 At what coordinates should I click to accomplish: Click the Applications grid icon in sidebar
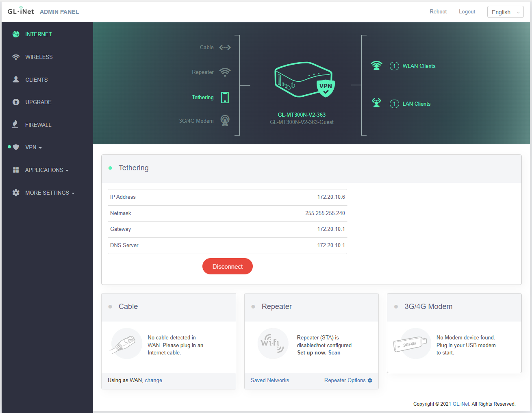(x=16, y=170)
